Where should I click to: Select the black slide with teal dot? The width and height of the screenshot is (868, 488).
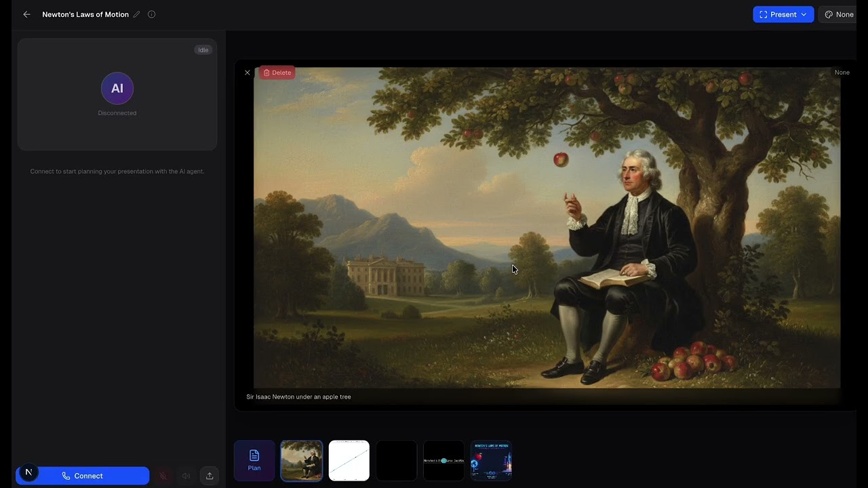[x=443, y=461]
